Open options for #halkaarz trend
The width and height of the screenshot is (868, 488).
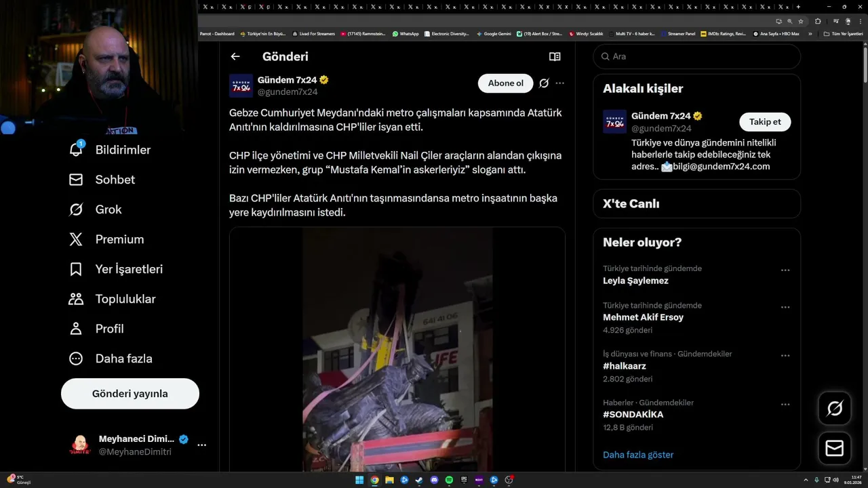(x=785, y=356)
